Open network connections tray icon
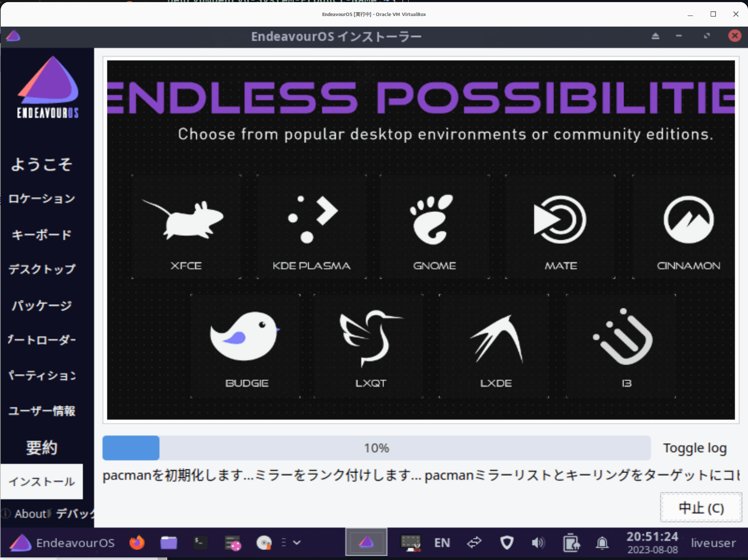This screenshot has width=748, height=560. [474, 543]
